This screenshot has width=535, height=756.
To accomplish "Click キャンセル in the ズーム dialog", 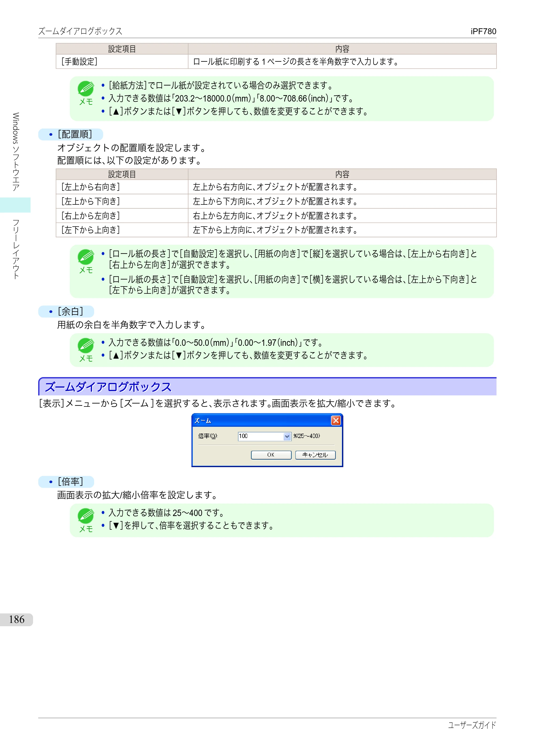I will coord(315,455).
